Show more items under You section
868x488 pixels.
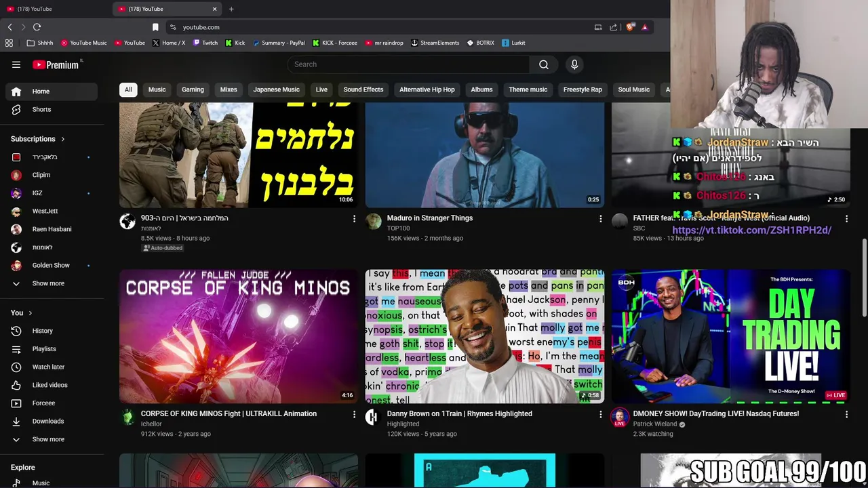53,439
